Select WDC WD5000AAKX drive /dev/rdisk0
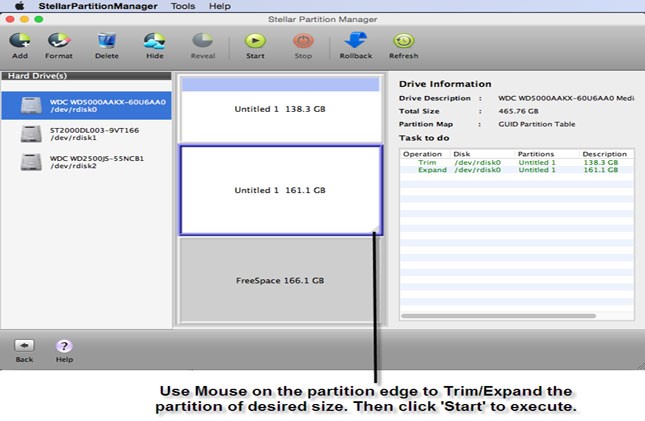Image resolution: width=645 pixels, height=421 pixels. (x=86, y=106)
